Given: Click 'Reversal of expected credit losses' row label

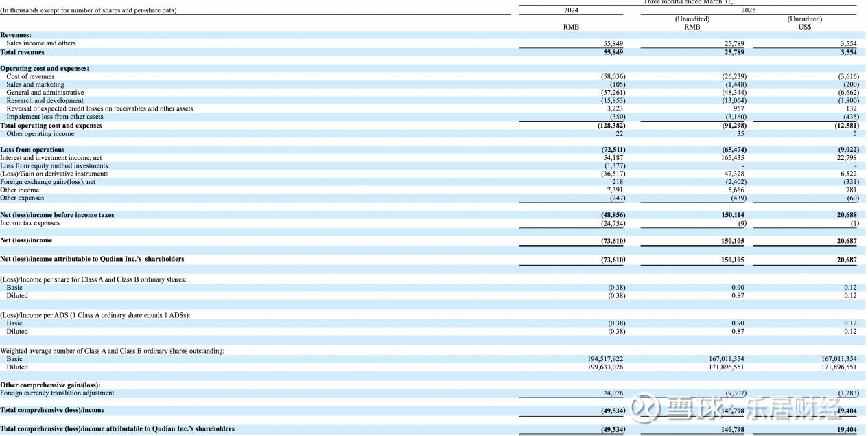Looking at the screenshot, I should 99,108.
